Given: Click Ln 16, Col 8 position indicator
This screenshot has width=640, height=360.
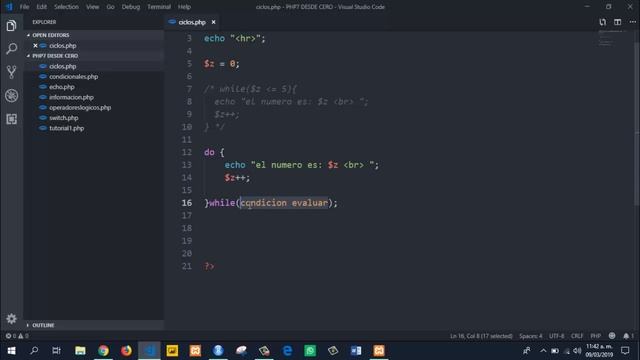Looking at the screenshot, I should 481,336.
